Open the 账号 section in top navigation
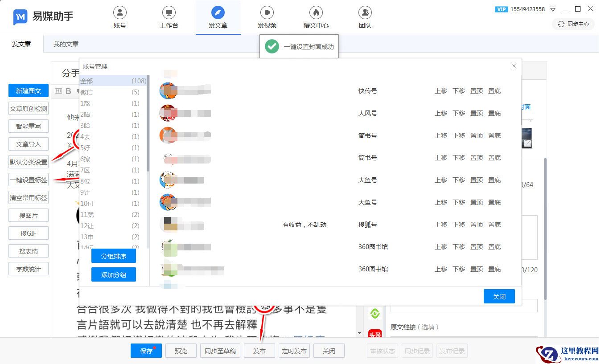The image size is (601, 364). [x=120, y=17]
